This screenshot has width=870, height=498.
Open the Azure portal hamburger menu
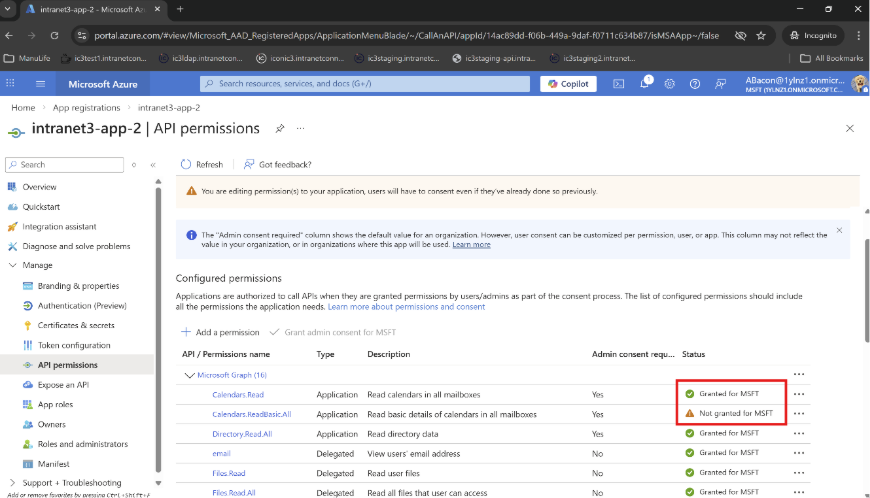[x=11, y=84]
